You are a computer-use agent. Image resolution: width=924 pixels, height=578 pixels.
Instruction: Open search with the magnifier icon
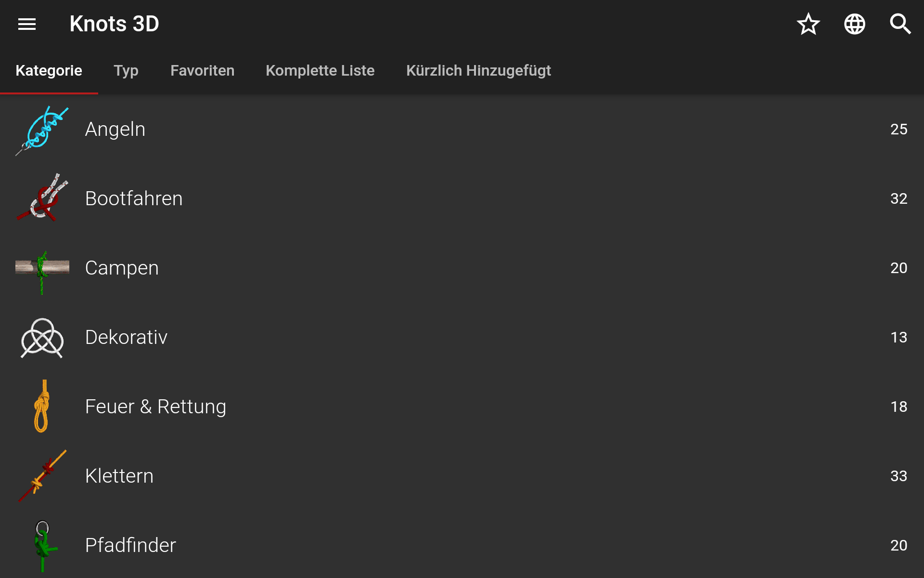(900, 24)
